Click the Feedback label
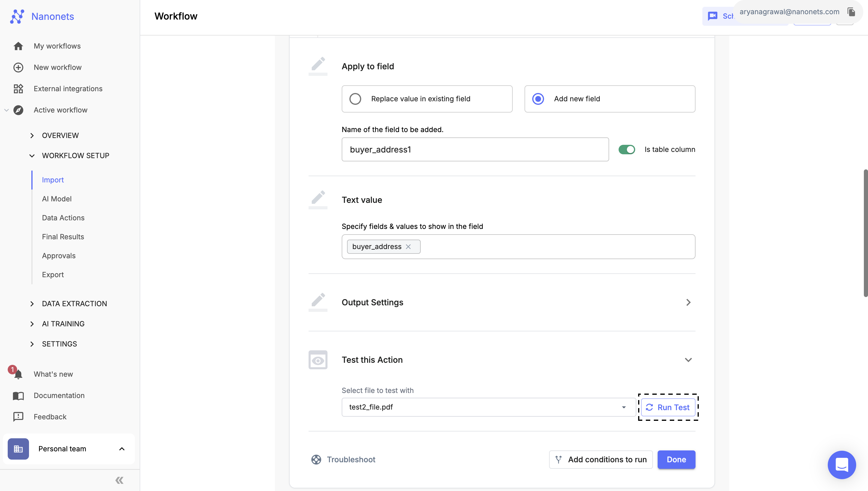 [x=50, y=417]
